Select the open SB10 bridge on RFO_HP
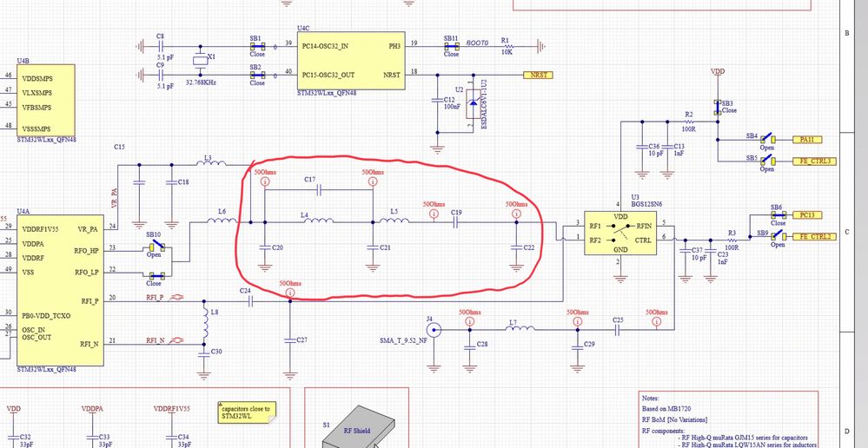The width and height of the screenshot is (868, 448). coord(157,247)
